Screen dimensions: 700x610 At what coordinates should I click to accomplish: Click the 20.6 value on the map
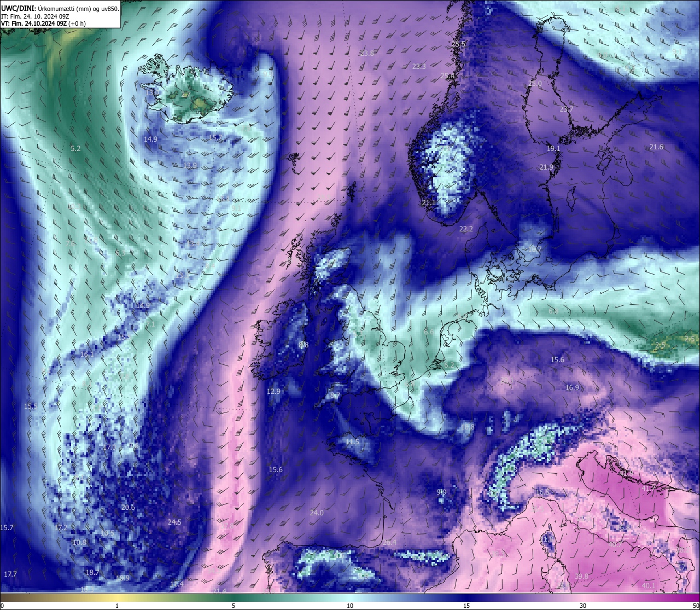point(128,507)
